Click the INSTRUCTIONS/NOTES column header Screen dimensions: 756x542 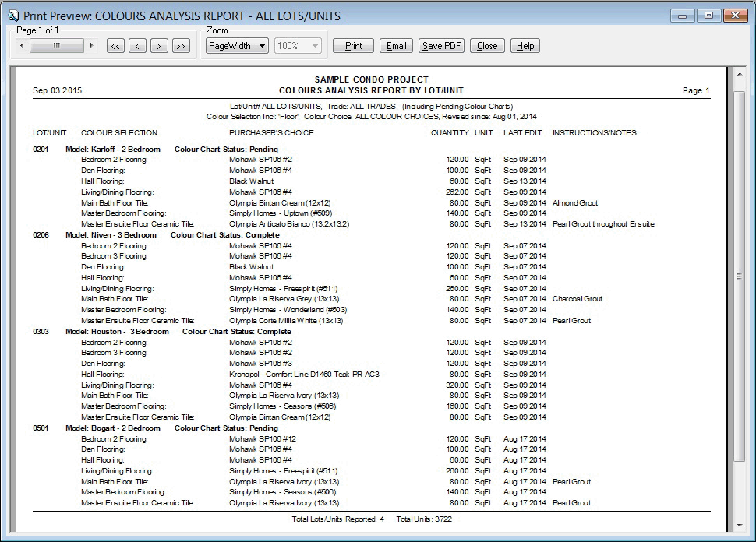pos(595,133)
